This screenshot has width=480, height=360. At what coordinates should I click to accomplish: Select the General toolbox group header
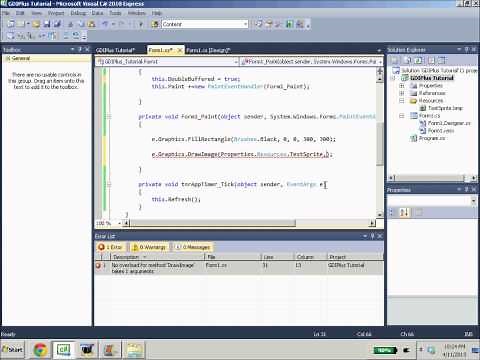coord(47,59)
